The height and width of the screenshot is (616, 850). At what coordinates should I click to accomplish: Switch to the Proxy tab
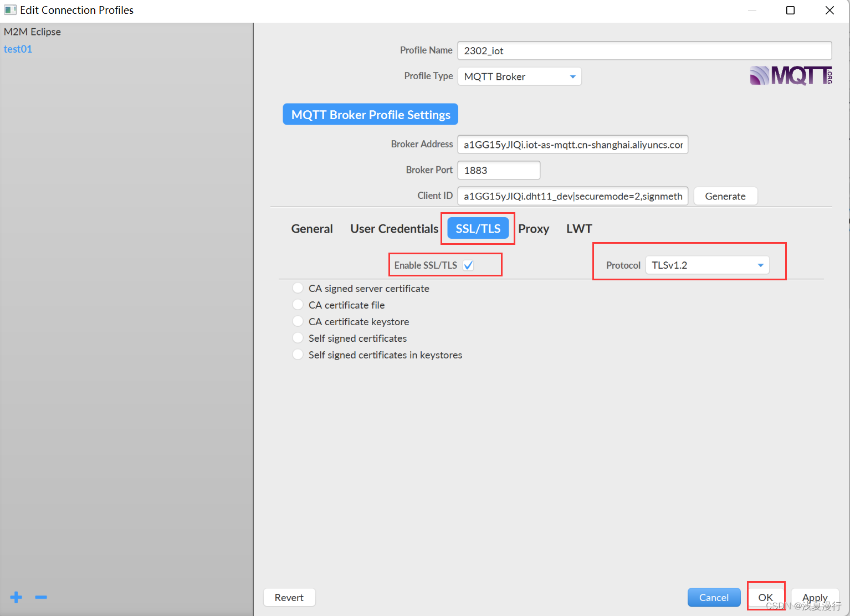pyautogui.click(x=534, y=229)
